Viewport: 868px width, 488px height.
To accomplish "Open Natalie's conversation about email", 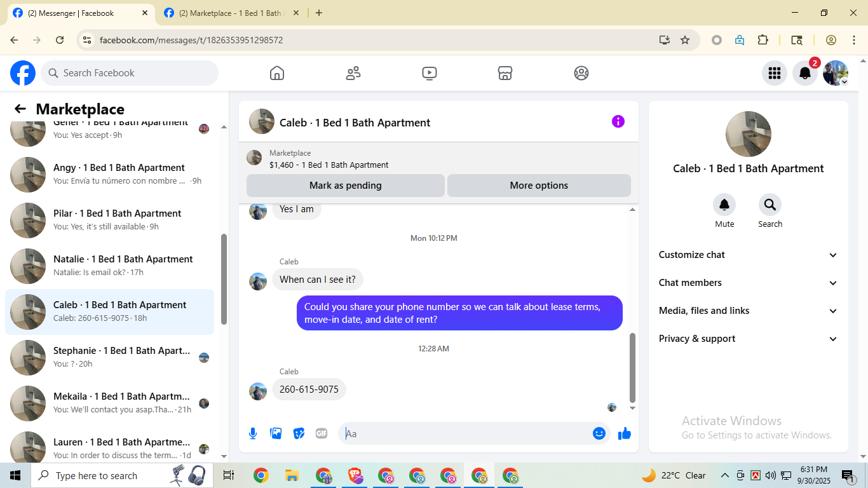I will (109, 266).
